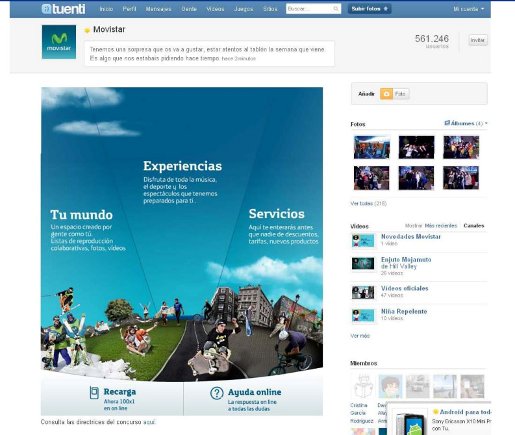515x435 pixels.
Task: Open the Novedades Movistar channel
Action: [x=411, y=237]
